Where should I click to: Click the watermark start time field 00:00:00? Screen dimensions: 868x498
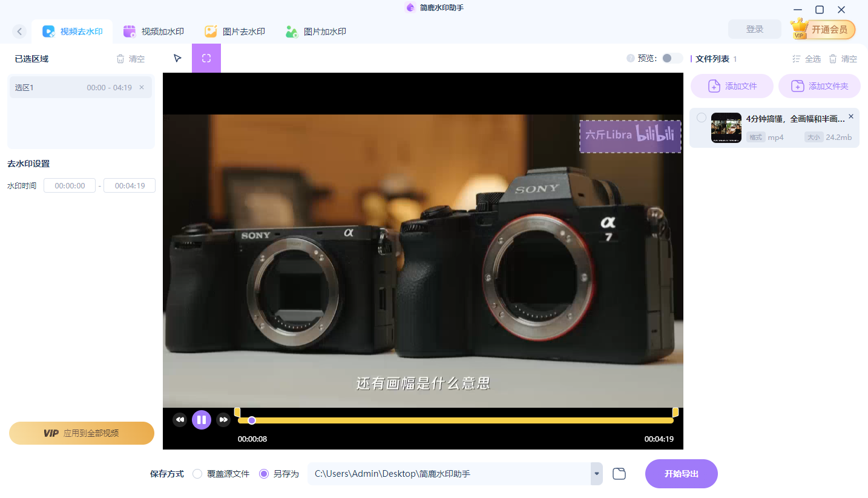click(70, 186)
